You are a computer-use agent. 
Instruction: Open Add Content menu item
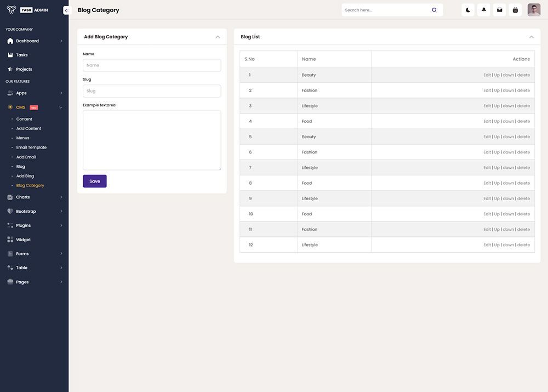28,128
